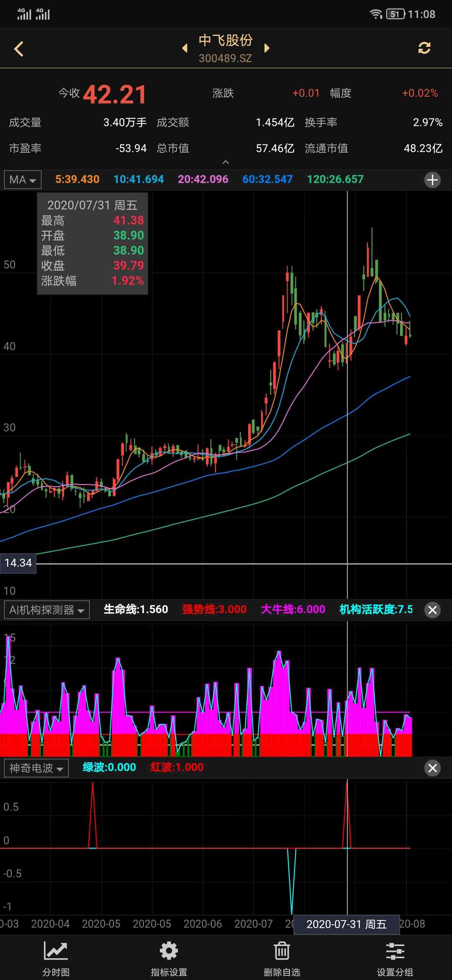
Task: Close the 神奇电波 indicator panel
Action: (432, 768)
